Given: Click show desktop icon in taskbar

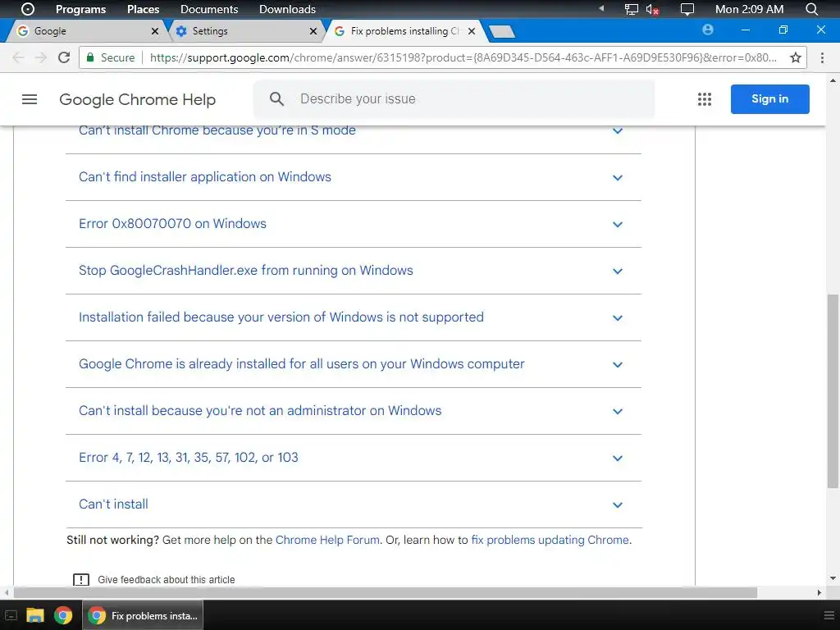Looking at the screenshot, I should tap(11, 615).
